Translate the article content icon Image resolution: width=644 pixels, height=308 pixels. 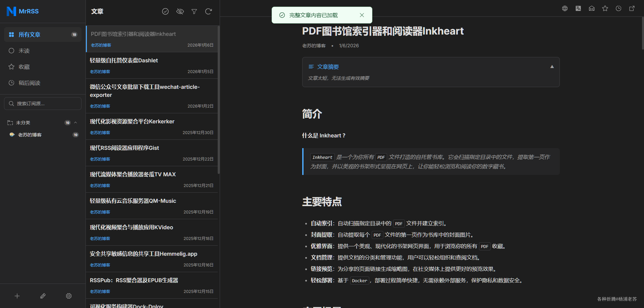click(x=578, y=8)
